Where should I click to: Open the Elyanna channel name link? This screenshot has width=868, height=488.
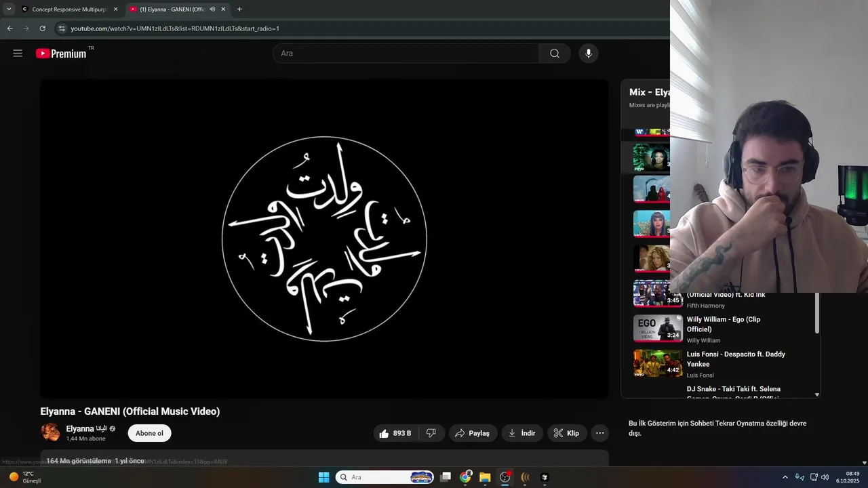click(86, 428)
